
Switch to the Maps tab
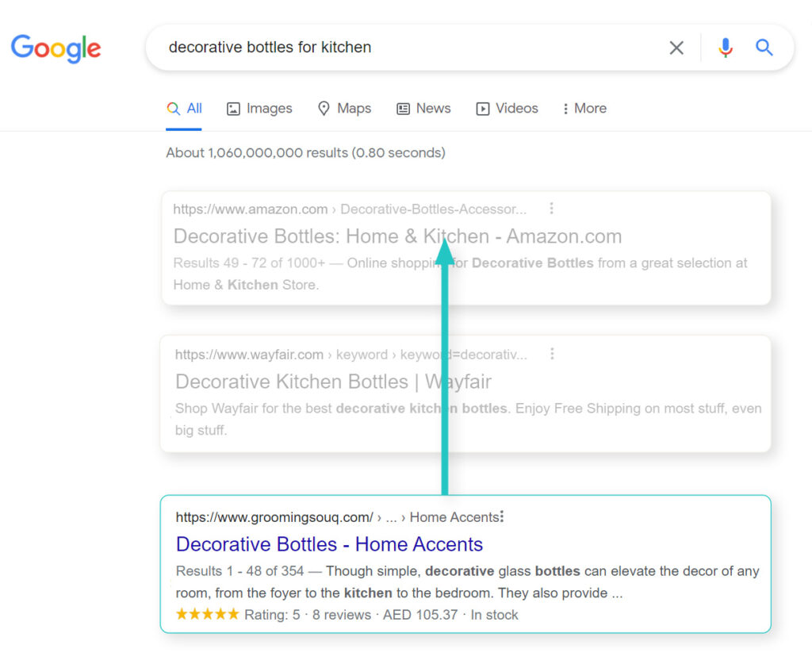[x=344, y=109]
